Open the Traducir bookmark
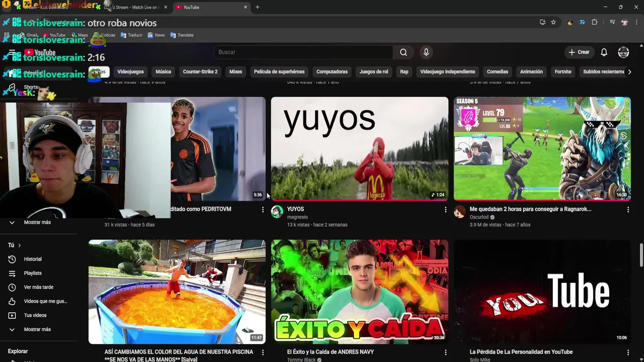Image resolution: width=644 pixels, height=362 pixels. 131,35
